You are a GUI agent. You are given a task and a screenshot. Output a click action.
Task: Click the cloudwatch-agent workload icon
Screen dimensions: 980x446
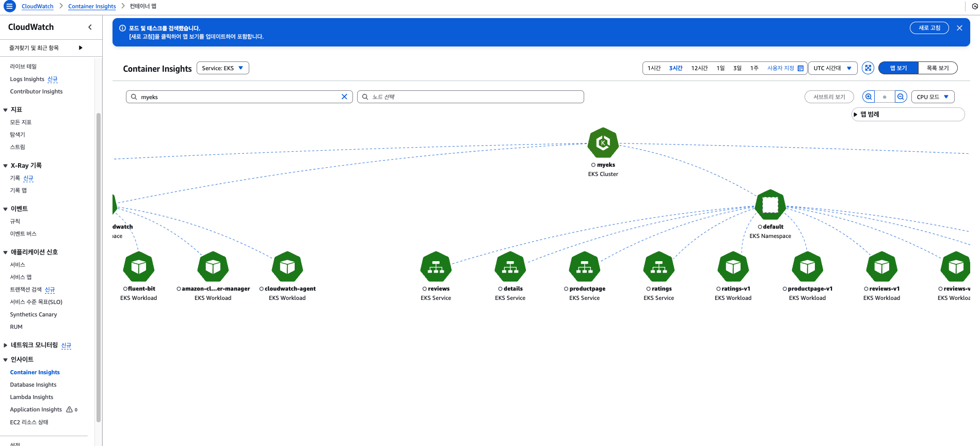[x=287, y=267]
